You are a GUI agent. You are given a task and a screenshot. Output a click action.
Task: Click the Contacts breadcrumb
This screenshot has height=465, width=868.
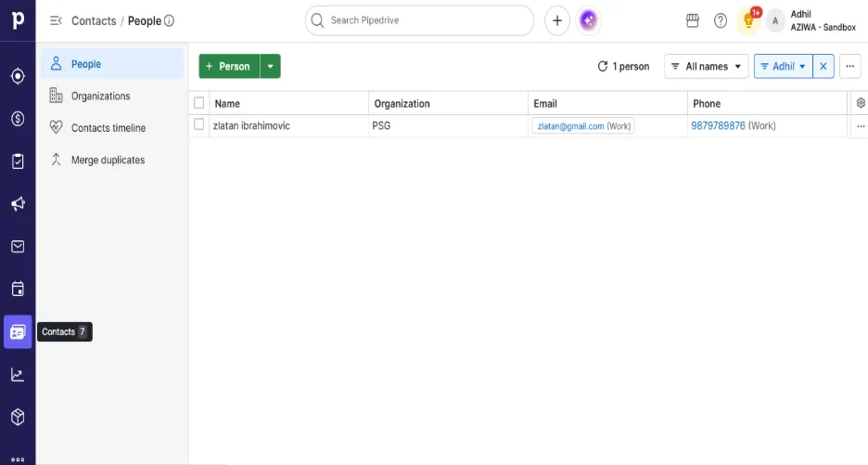click(x=94, y=21)
